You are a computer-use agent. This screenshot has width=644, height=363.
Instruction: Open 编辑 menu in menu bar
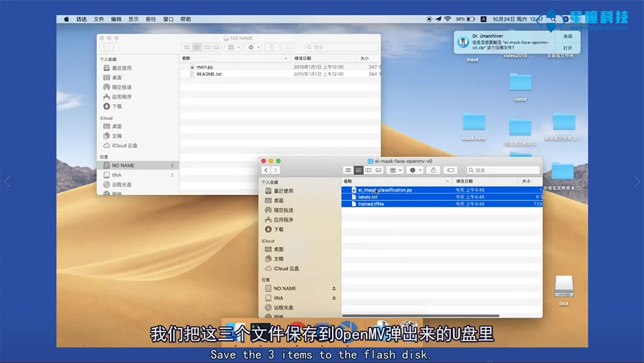coord(116,19)
